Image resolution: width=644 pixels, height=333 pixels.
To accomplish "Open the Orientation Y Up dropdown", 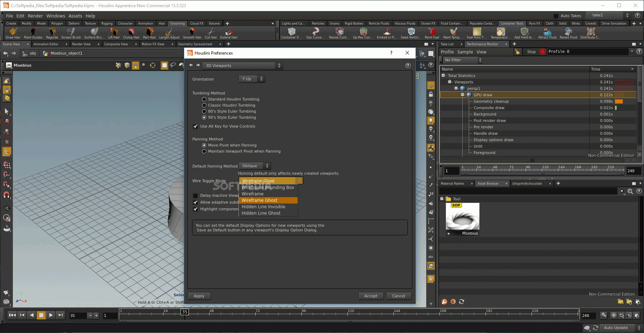I will (252, 79).
